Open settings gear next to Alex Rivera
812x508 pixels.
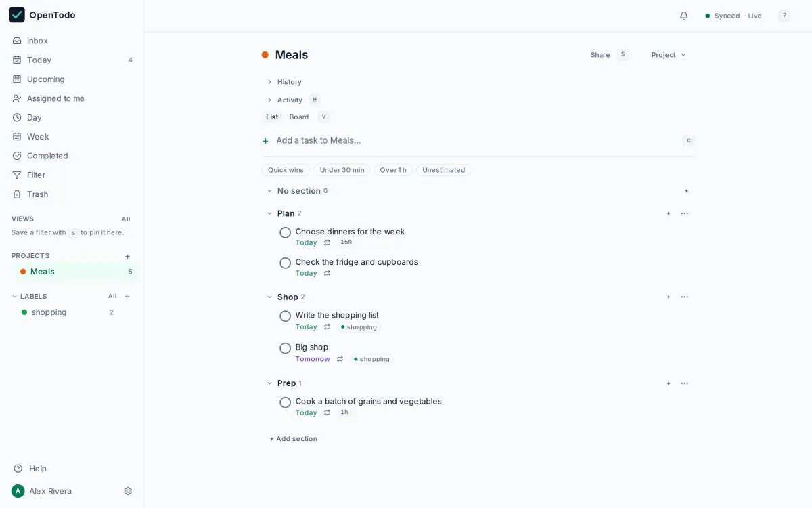[x=128, y=491]
